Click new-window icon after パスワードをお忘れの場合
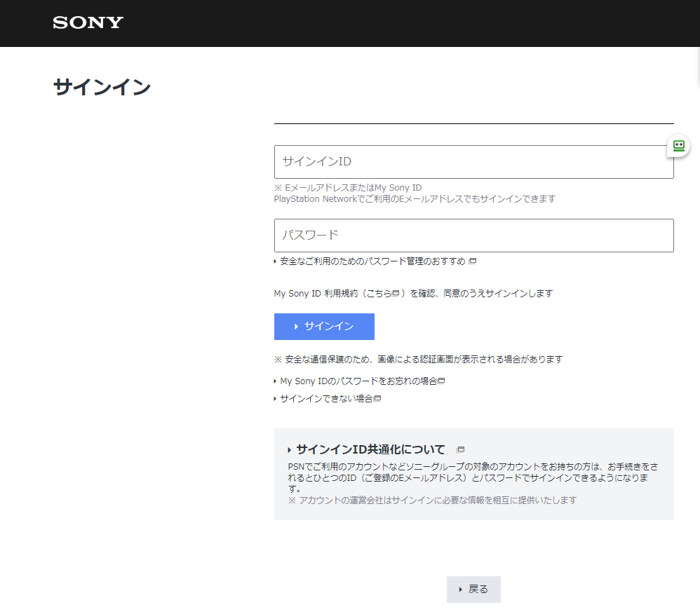The height and width of the screenshot is (612, 700). click(442, 381)
